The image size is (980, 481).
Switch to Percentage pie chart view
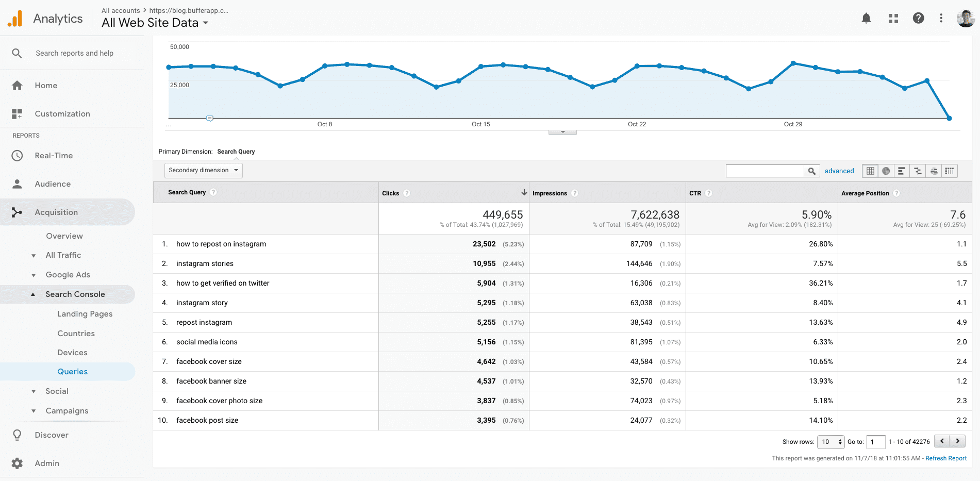886,171
